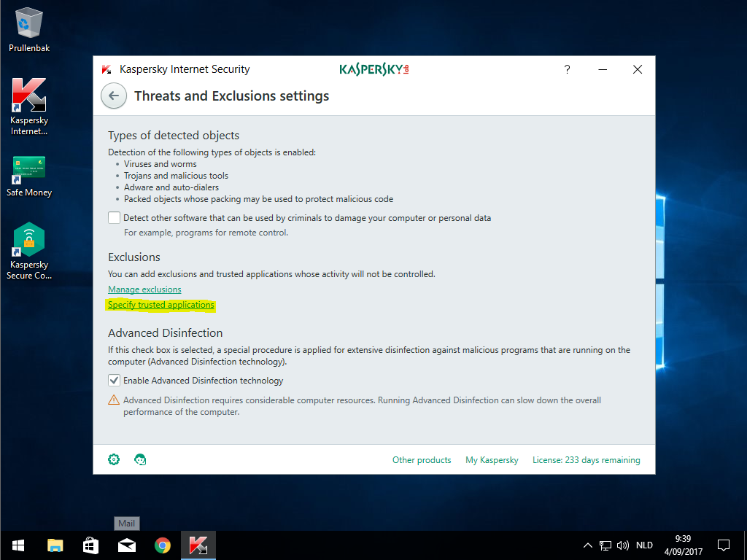Image resolution: width=747 pixels, height=560 pixels.
Task: Select the Kaspersky taskbar button
Action: 198,545
